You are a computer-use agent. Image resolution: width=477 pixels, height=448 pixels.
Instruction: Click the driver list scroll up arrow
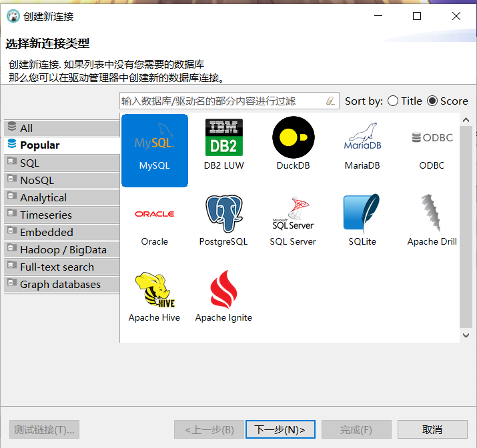[466, 120]
